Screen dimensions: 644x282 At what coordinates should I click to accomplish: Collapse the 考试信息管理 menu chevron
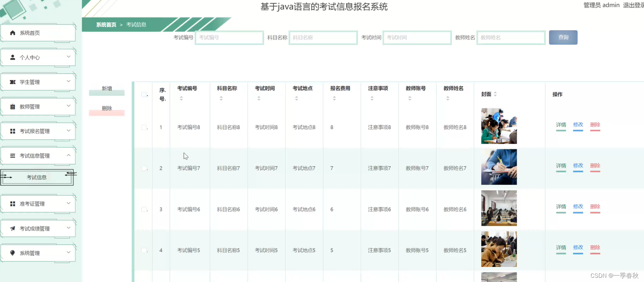69,155
